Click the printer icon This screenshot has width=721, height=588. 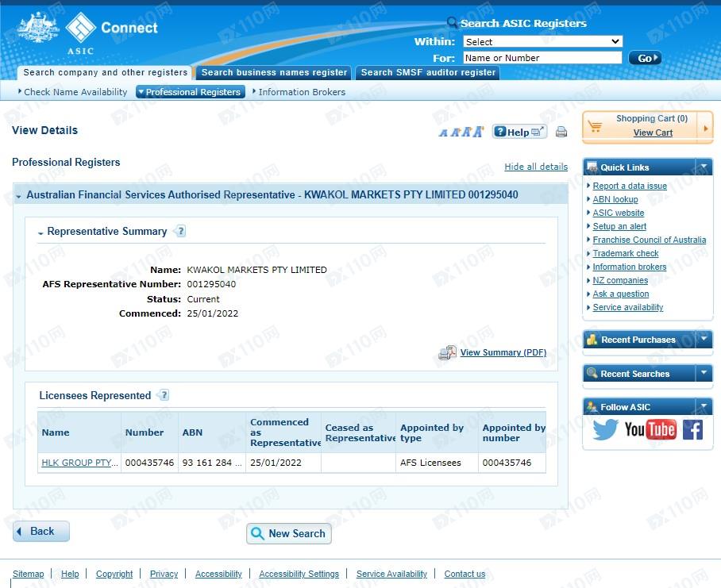(561, 132)
